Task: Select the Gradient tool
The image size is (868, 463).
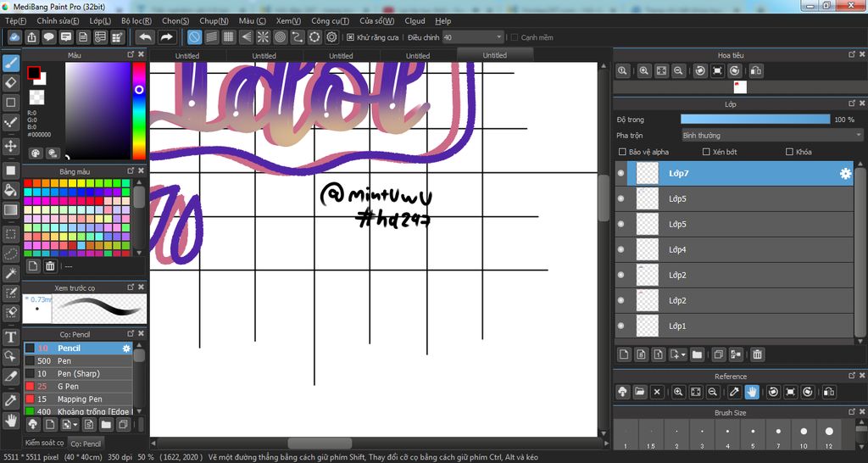Action: [10, 210]
